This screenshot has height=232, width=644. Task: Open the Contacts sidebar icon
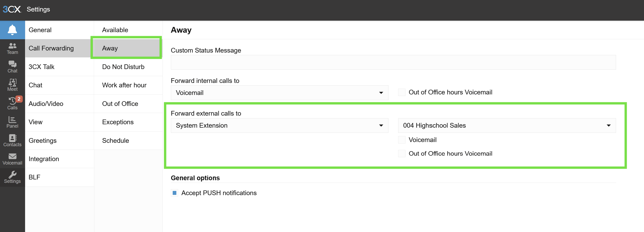tap(12, 141)
